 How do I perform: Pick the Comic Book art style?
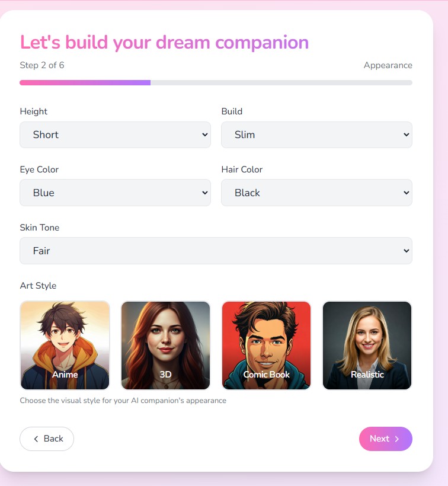[267, 346]
